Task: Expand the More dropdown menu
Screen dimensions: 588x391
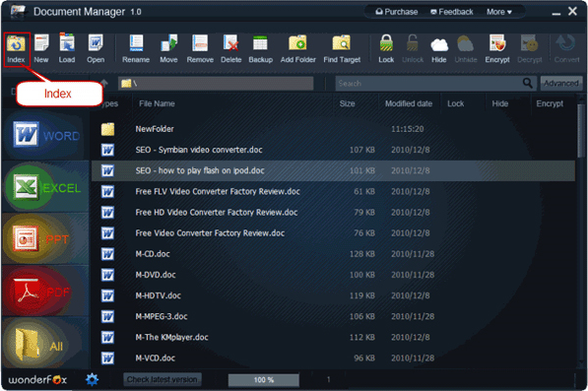Action: [x=498, y=12]
